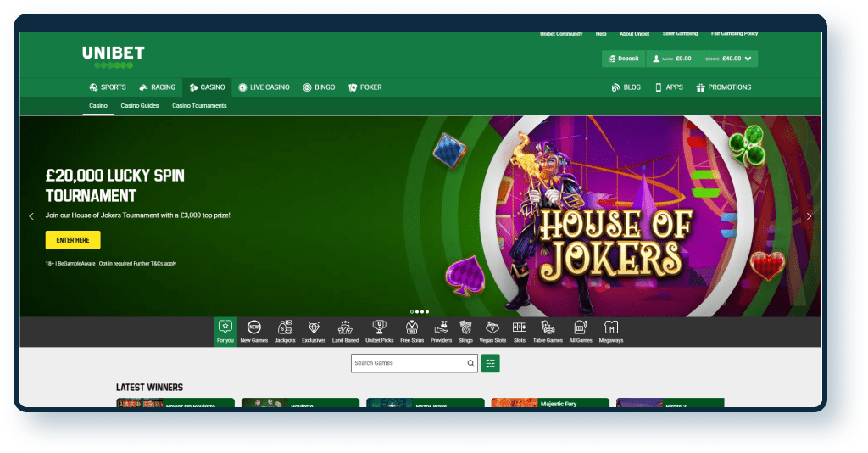Select the last banner carousel dot
868x453 pixels.
point(427,312)
